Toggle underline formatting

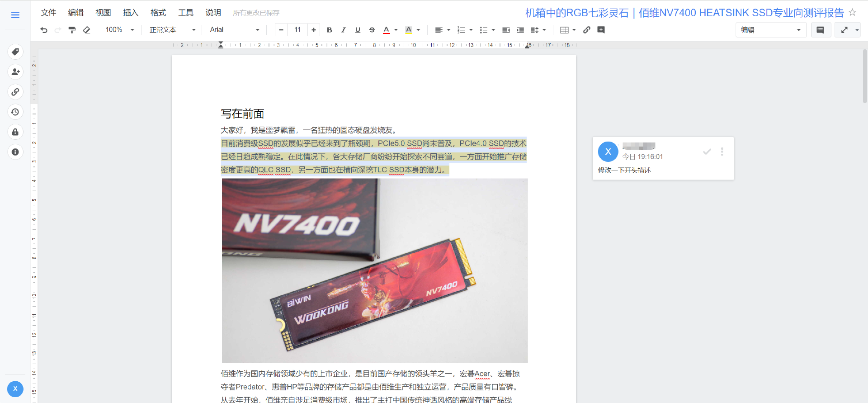pyautogui.click(x=358, y=30)
